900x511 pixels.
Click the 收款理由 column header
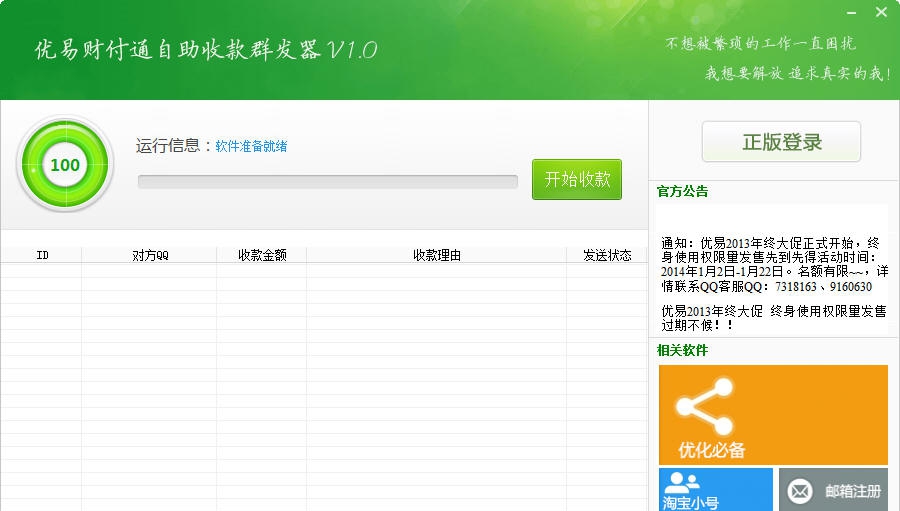[x=437, y=256]
